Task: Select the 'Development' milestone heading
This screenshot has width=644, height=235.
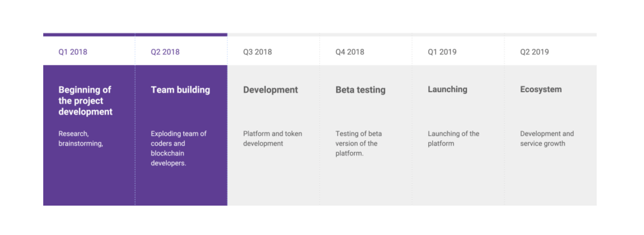Action: 270,90
